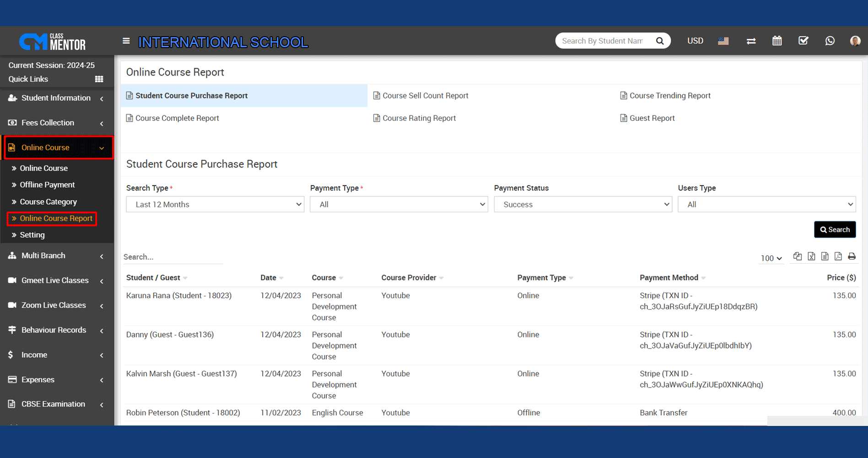The height and width of the screenshot is (458, 868).
Task: Export table to PDF icon
Action: pos(838,256)
